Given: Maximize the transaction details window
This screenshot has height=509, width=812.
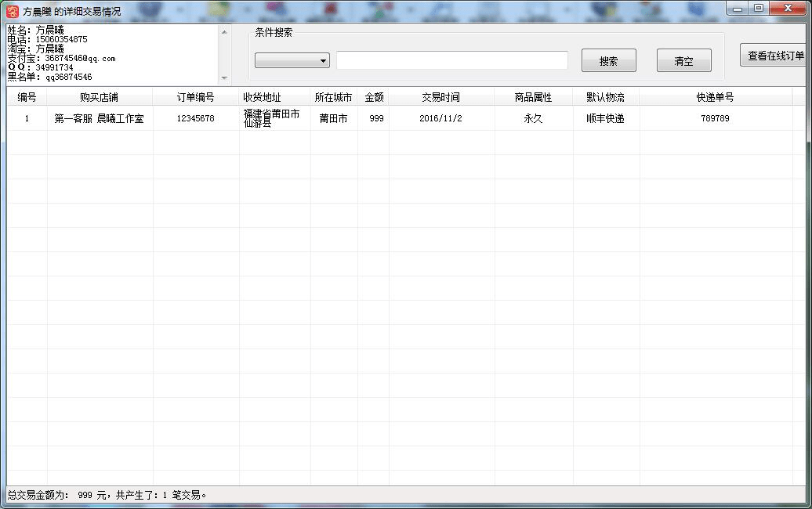Looking at the screenshot, I should click(759, 9).
